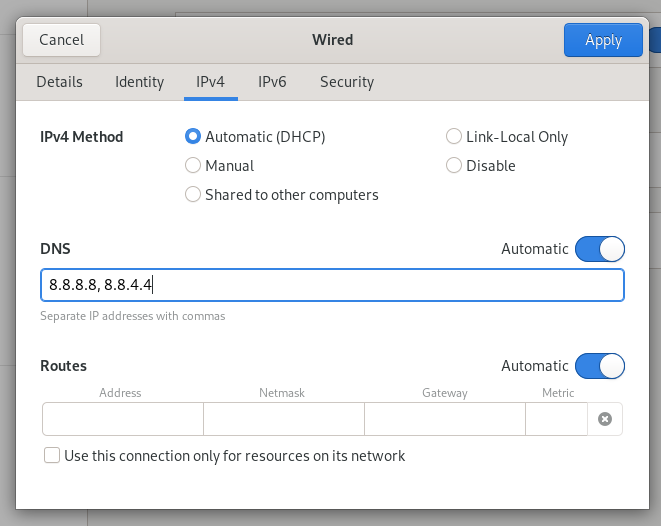Click the route Netmask field

point(284,419)
